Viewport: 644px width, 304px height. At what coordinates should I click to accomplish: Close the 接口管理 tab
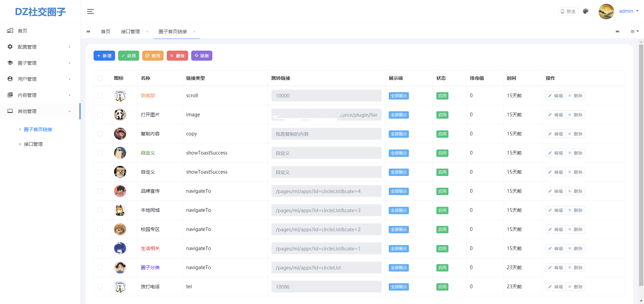tap(147, 32)
